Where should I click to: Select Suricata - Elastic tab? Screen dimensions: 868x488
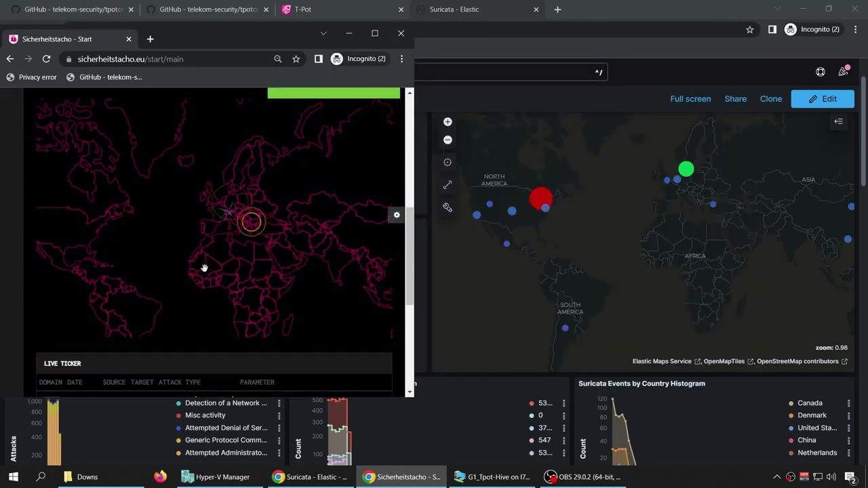(477, 9)
